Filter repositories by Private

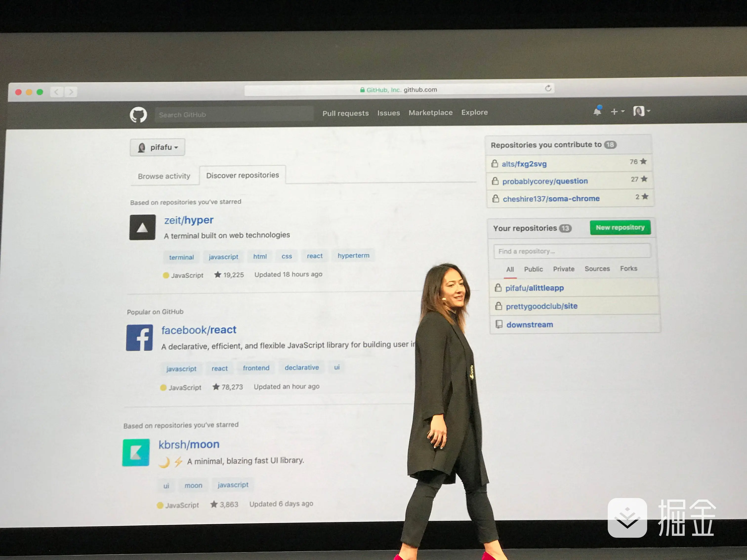coord(563,269)
